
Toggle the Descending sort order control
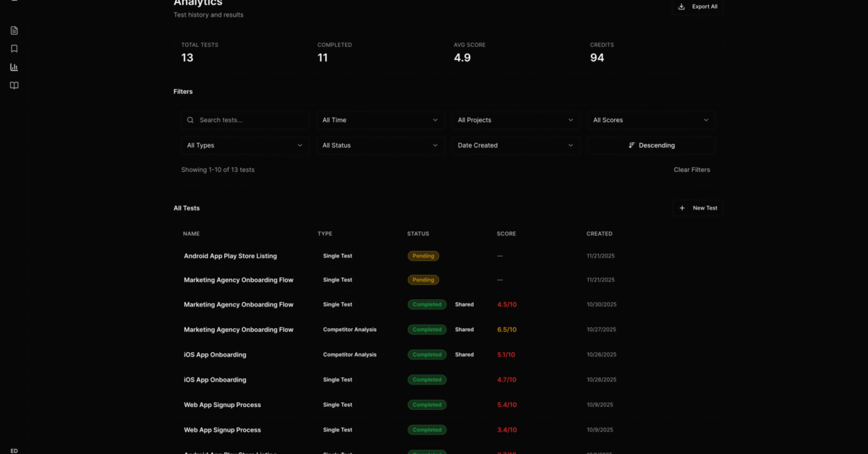point(651,145)
